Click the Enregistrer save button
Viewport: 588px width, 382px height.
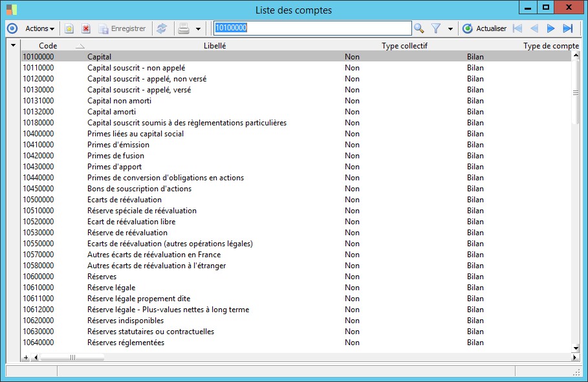122,28
